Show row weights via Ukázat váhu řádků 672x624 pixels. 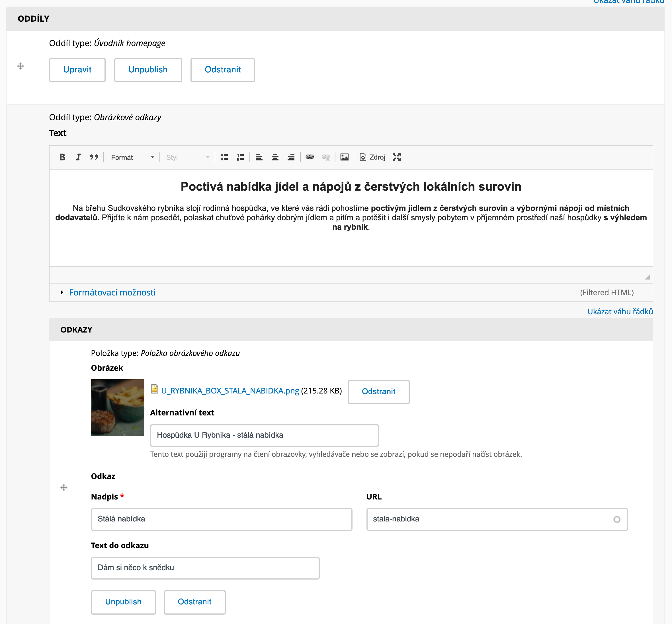[620, 311]
